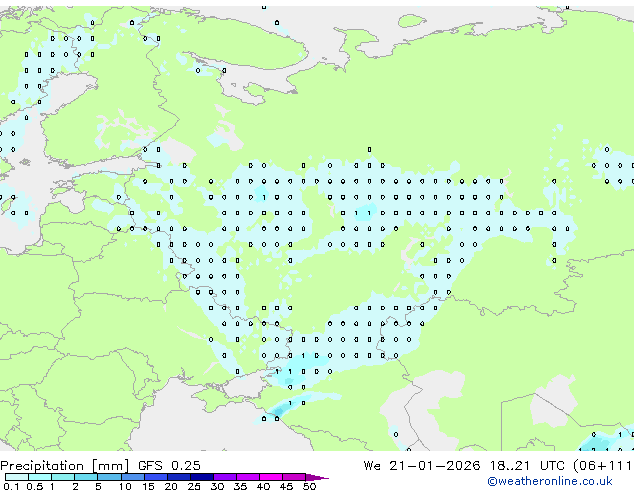The width and height of the screenshot is (634, 490).
Task: Click the '15' legend scale label
Action: (148, 486)
